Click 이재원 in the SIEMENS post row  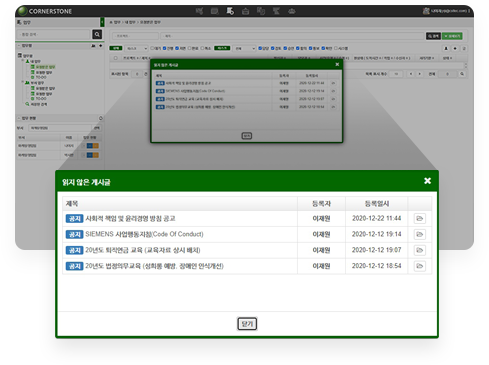(x=321, y=234)
